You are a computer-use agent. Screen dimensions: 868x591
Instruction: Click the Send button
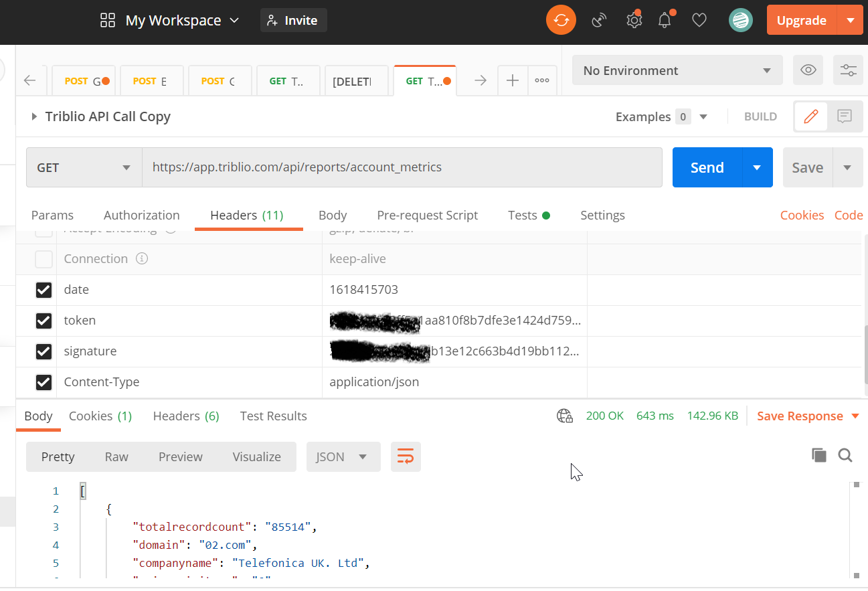pos(707,167)
